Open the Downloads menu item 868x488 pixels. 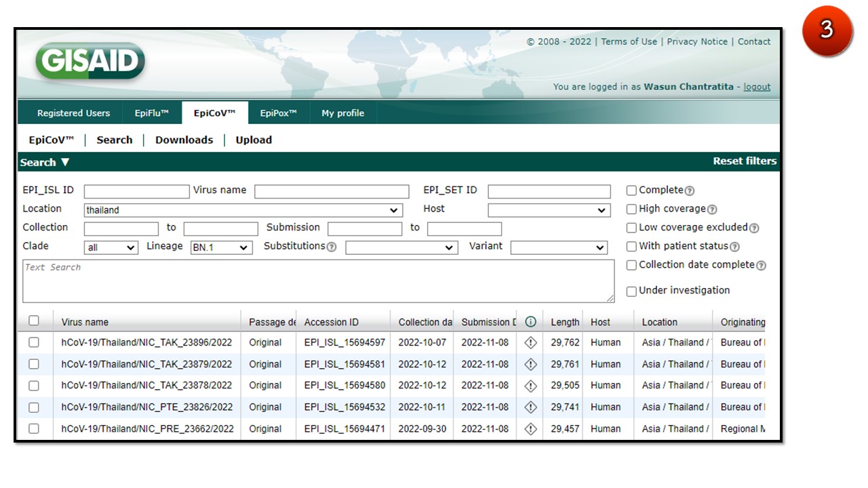pyautogui.click(x=184, y=140)
